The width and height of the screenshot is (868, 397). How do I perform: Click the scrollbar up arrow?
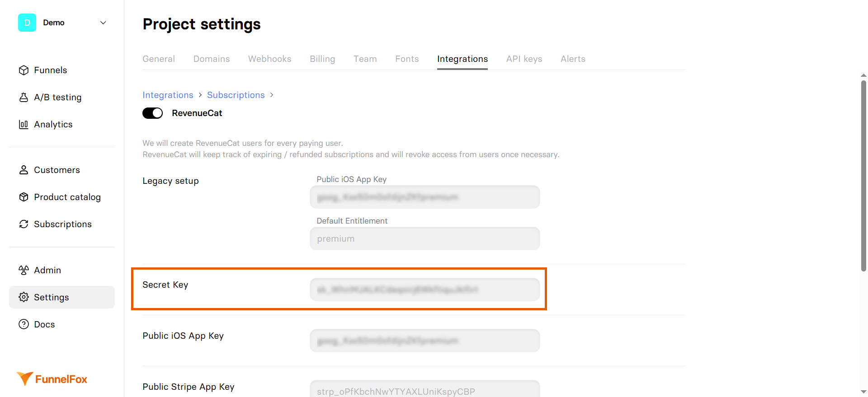[x=863, y=75]
